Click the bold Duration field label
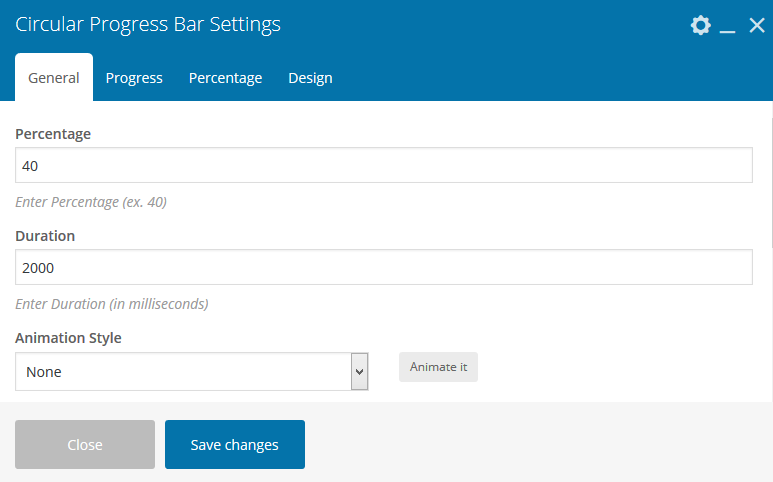 (45, 236)
